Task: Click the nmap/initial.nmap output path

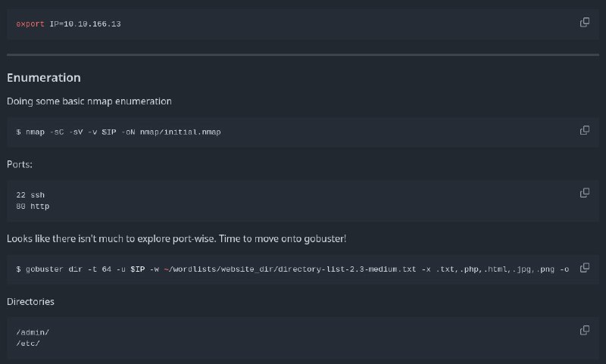Action: click(180, 132)
